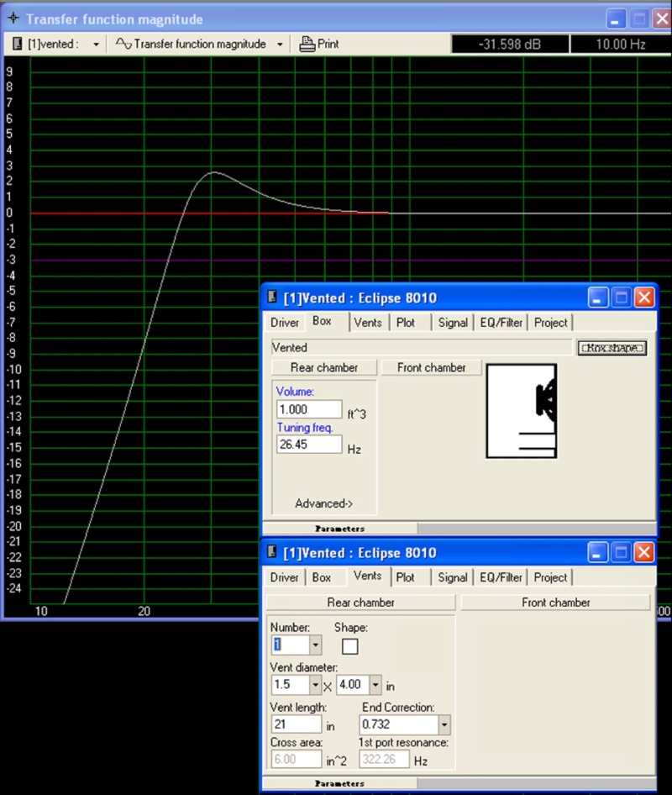The height and width of the screenshot is (795, 672).
Task: Click the speaker icon beside [1]vented
Action: [x=18, y=44]
